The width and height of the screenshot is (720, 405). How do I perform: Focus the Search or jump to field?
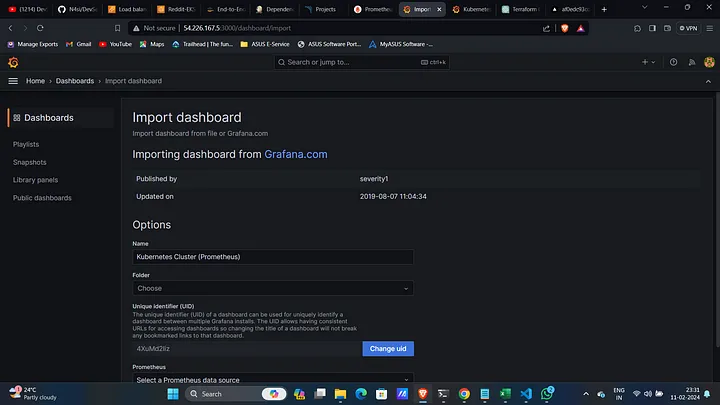[362, 62]
